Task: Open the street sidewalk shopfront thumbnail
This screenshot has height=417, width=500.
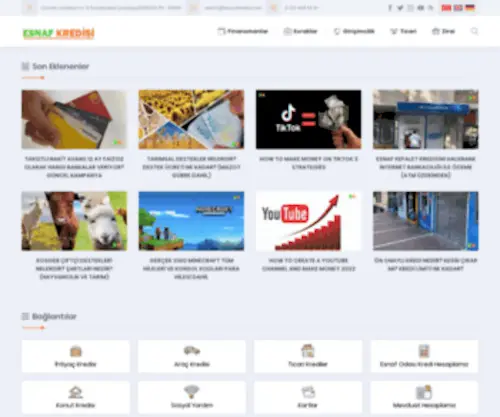Action: pos(426,221)
